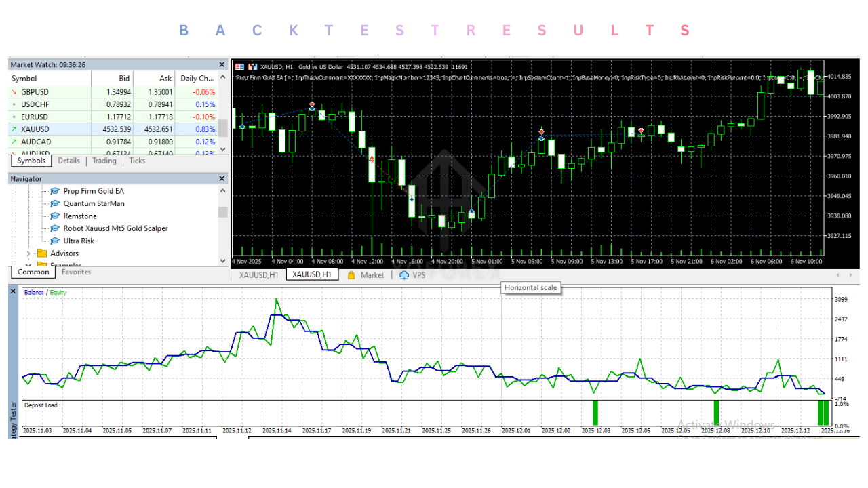
Task: Click the Robot Xauusd Mt5 Gold Scalper icon
Action: 55,228
